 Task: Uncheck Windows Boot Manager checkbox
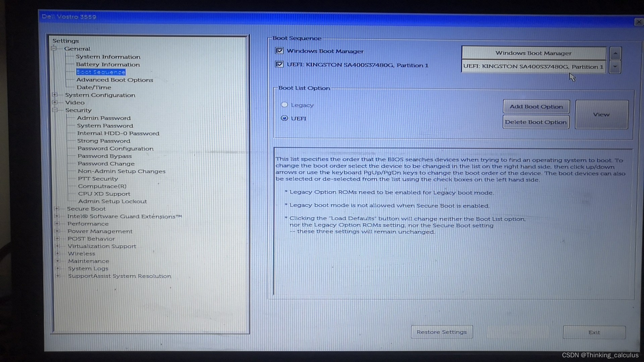(x=279, y=51)
